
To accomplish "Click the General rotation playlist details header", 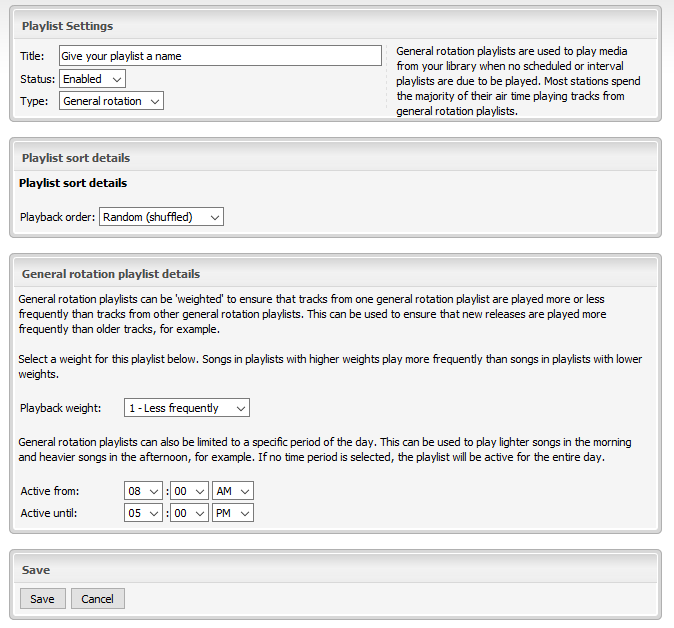I will pyautogui.click(x=111, y=274).
